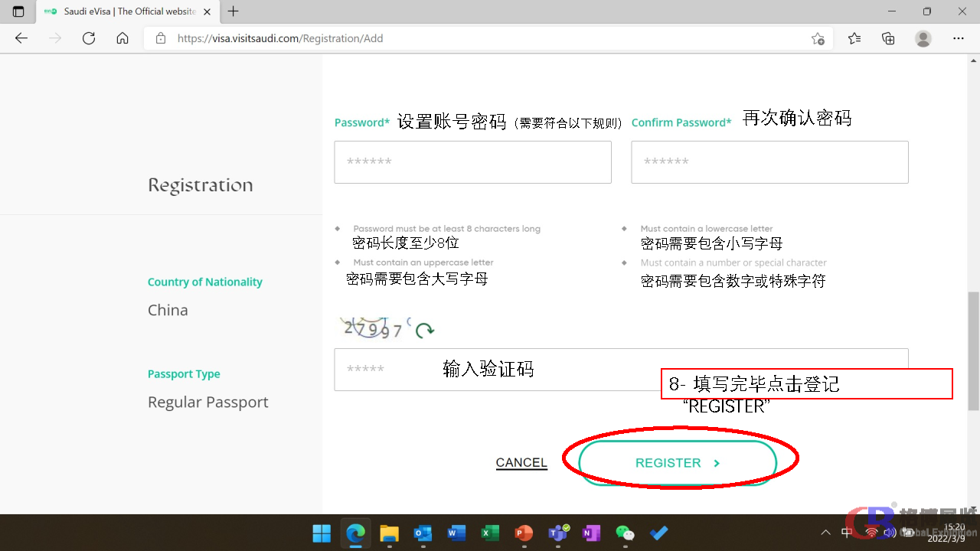Open Excel from the taskbar
Screen dimensions: 980x551
[490, 533]
